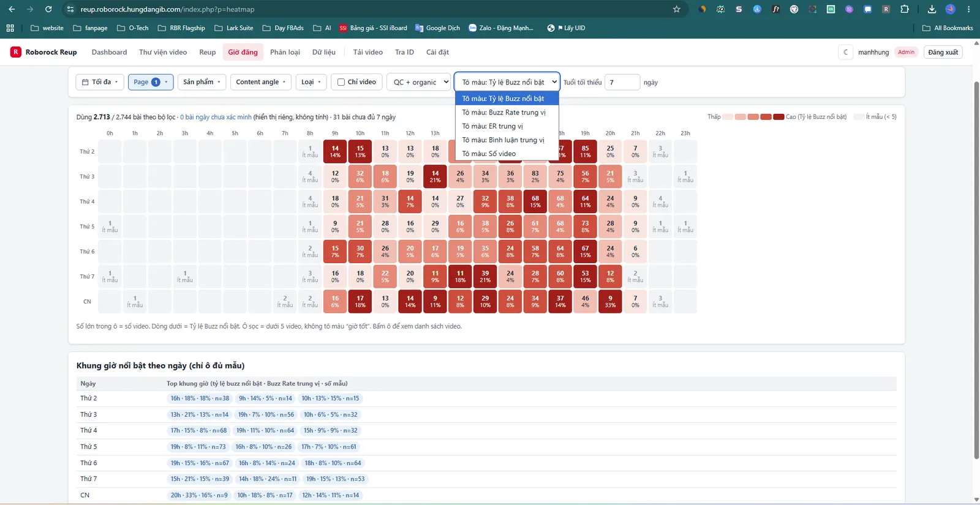Choose Tô màu: Tỷ lệ Buzz nổi bật option

pyautogui.click(x=507, y=99)
